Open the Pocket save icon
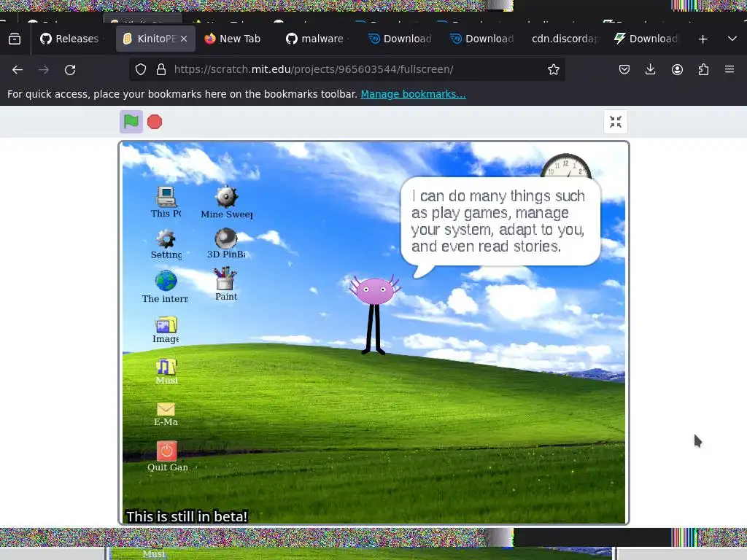This screenshot has height=560, width=747. pos(624,69)
